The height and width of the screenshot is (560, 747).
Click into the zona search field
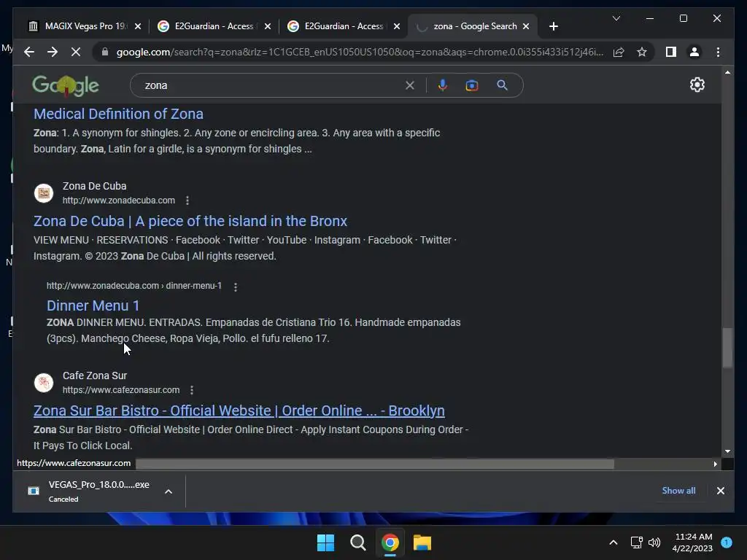click(271, 85)
